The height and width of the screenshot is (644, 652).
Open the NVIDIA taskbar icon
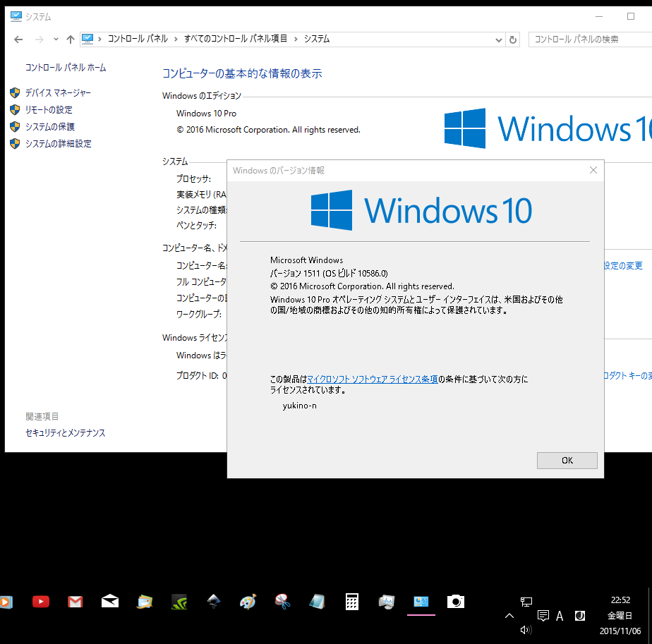179,602
